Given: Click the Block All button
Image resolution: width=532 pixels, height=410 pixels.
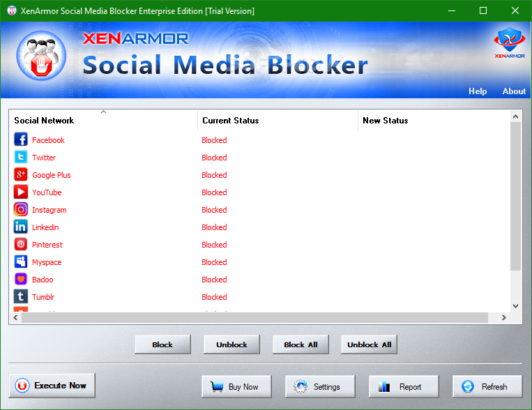Looking at the screenshot, I should pyautogui.click(x=301, y=344).
